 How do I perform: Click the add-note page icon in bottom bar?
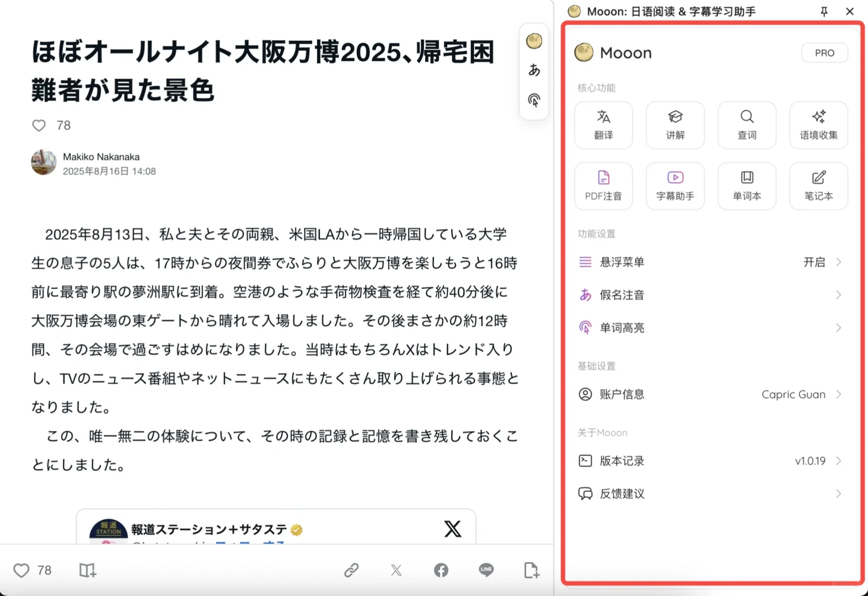point(531,570)
